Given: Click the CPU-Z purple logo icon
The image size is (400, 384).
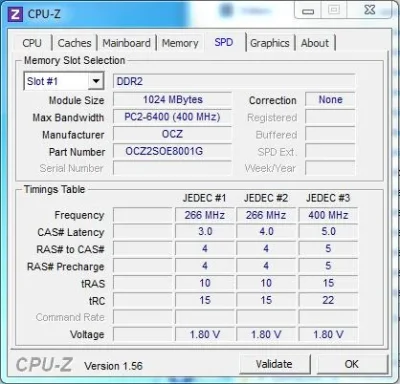Looking at the screenshot, I should pyautogui.click(x=15, y=14).
